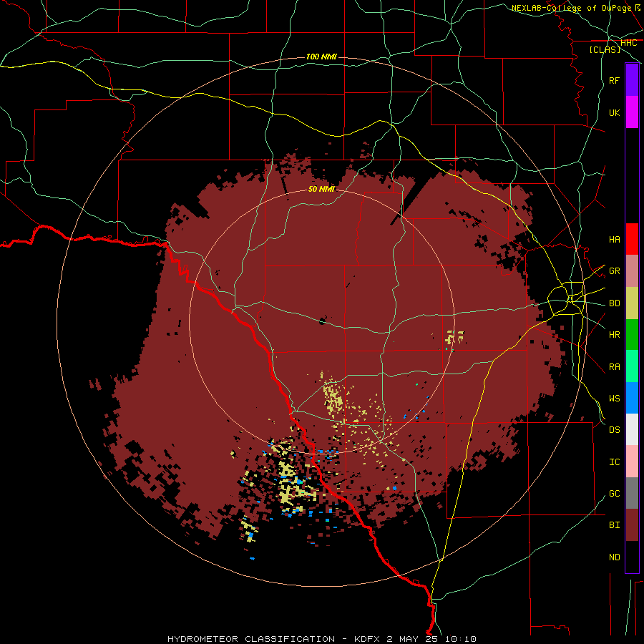Click the 'WS' legend label
This screenshot has height=644, width=644.
[x=614, y=399]
